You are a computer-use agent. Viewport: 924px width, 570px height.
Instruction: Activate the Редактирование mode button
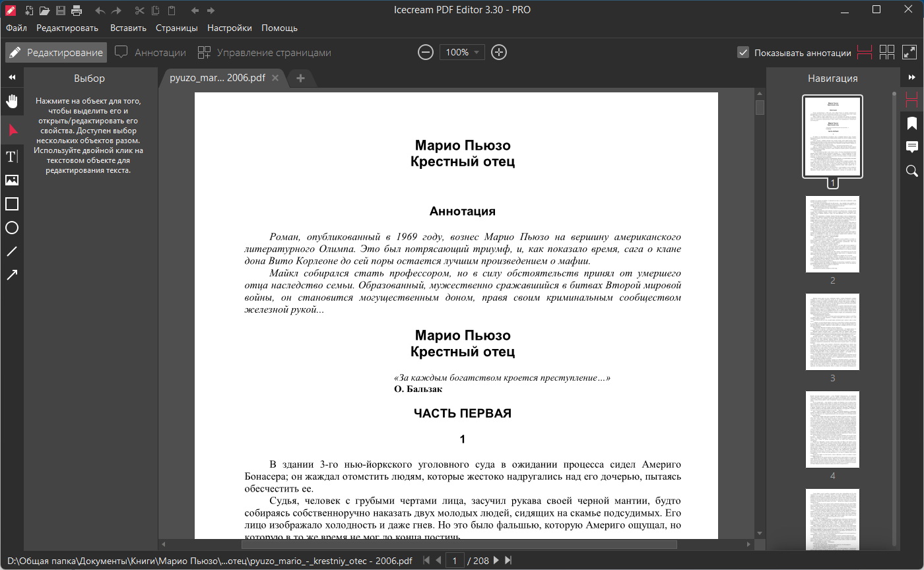[55, 53]
